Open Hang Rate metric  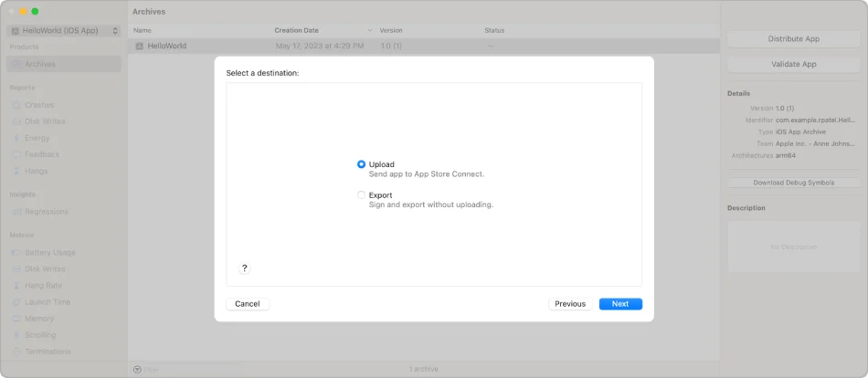(43, 286)
